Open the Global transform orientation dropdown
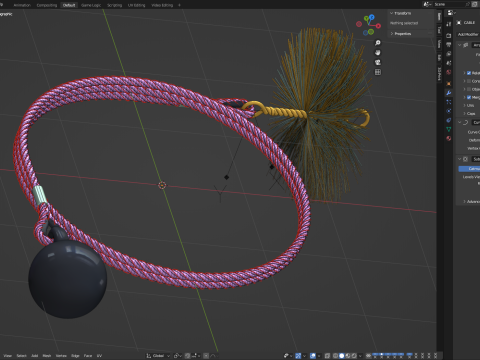The height and width of the screenshot is (360, 480). 158,356
